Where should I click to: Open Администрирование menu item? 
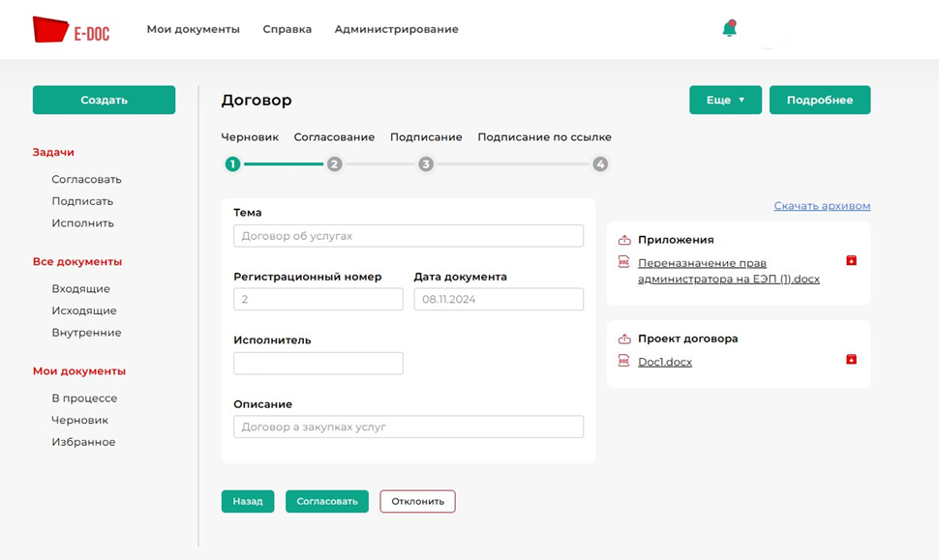coord(396,29)
